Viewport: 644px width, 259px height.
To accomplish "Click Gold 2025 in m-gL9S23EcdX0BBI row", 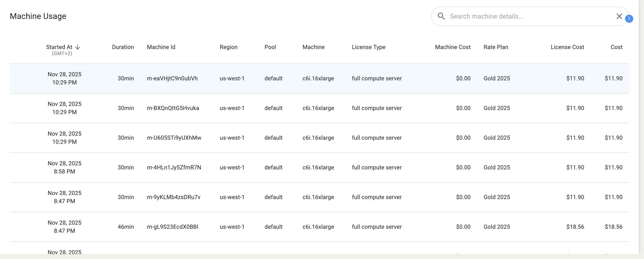I will [497, 227].
